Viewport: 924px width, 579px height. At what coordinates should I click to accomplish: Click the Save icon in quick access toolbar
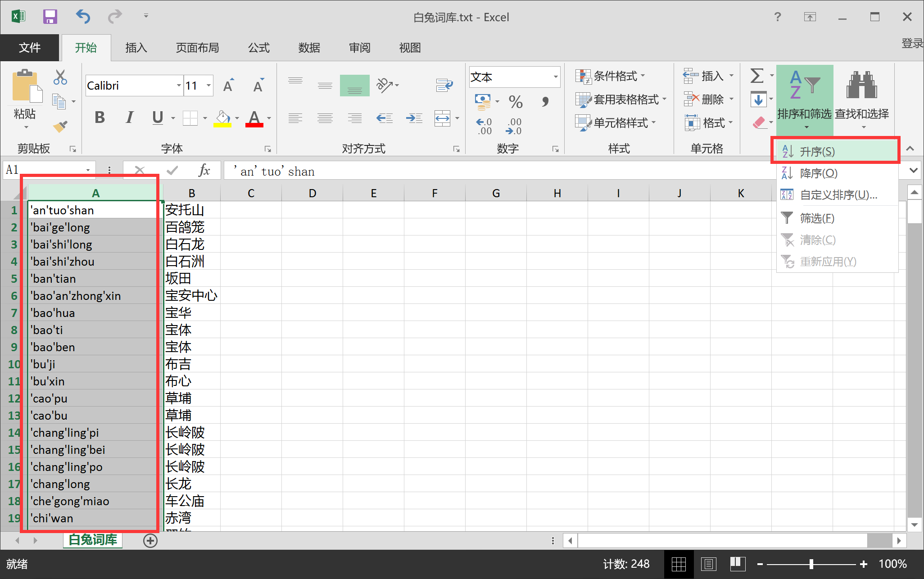coord(50,17)
